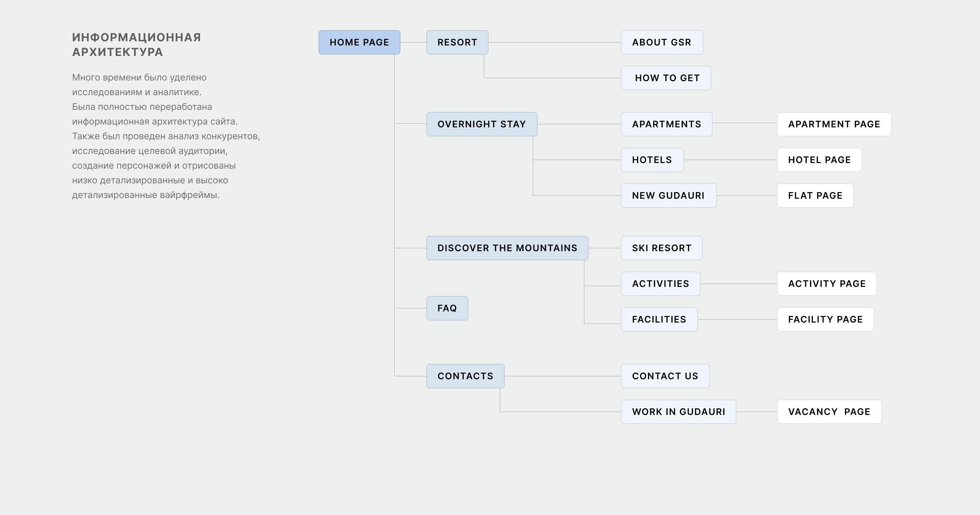Open the VACANCY PAGE node

coord(829,412)
